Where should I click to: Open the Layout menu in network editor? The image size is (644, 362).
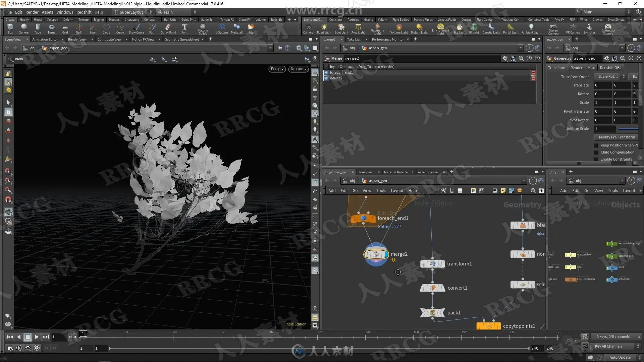[x=397, y=191]
